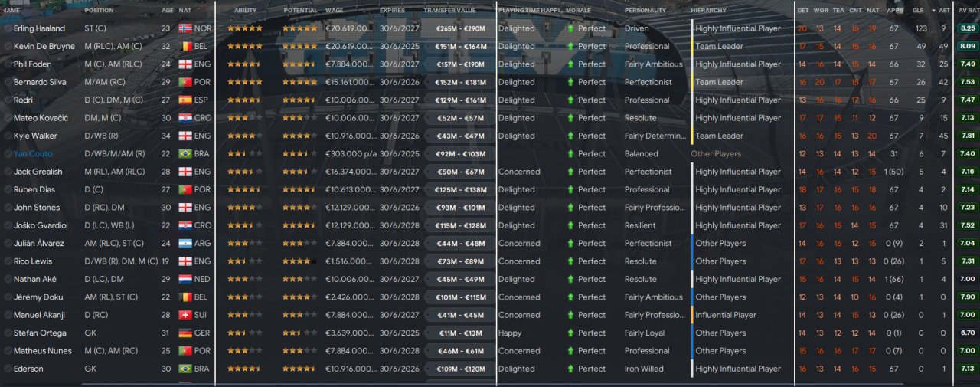Click Haaland's 123 goals value
The image size is (980, 387).
tap(920, 28)
